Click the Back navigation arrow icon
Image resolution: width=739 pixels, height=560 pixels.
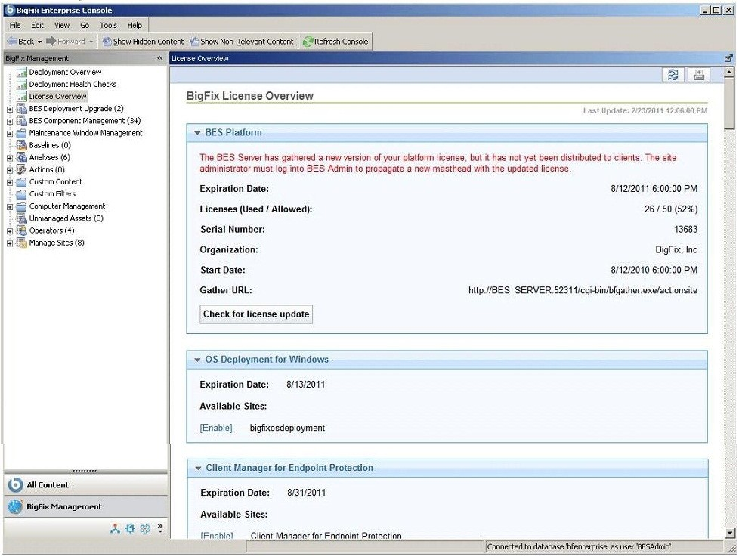pyautogui.click(x=12, y=42)
